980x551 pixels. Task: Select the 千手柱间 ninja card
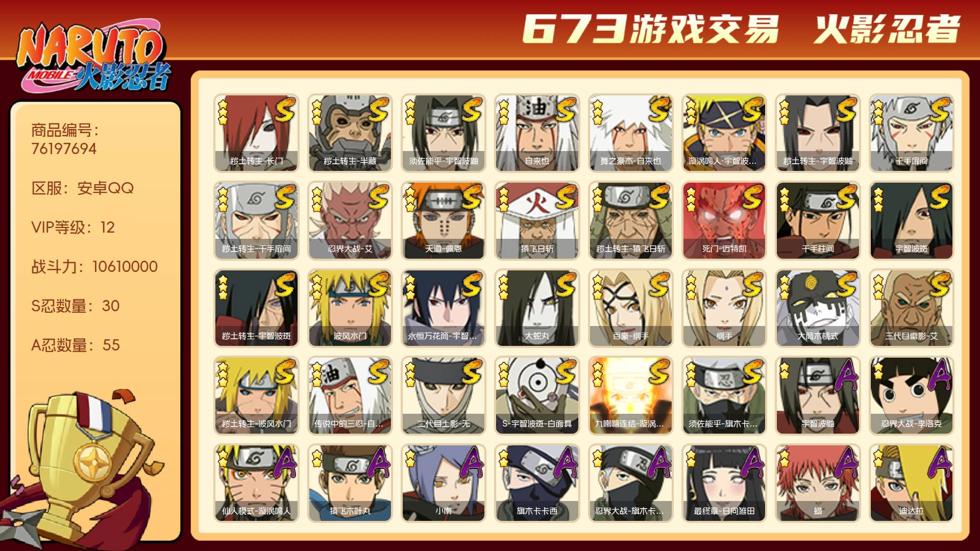coord(818,221)
